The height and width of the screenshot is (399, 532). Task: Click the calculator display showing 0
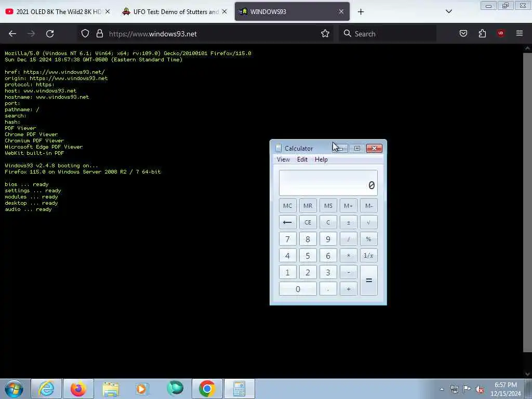tap(328, 183)
